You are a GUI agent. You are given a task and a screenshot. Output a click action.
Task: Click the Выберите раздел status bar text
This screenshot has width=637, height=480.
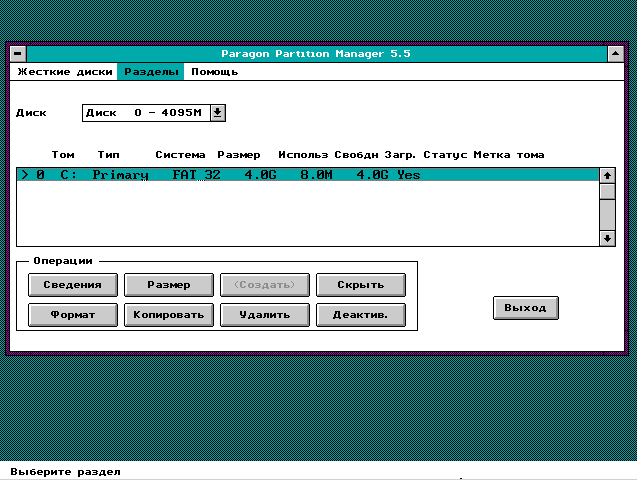tap(65, 472)
